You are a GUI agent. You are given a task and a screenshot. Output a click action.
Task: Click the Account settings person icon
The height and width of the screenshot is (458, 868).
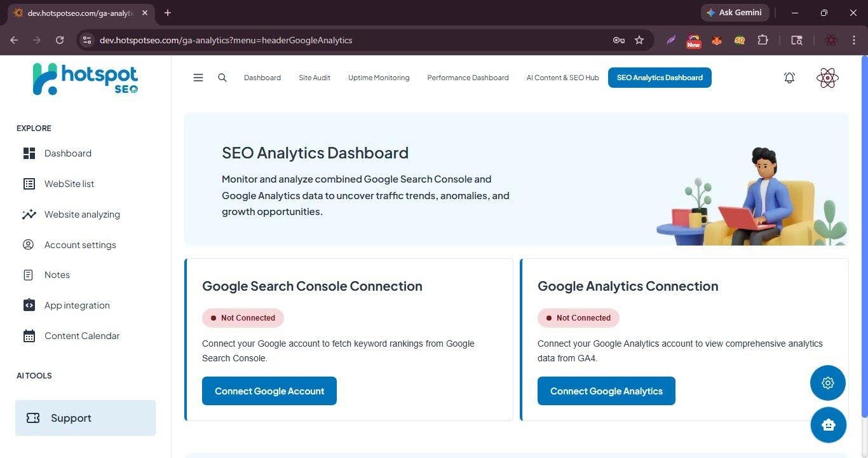tap(29, 245)
